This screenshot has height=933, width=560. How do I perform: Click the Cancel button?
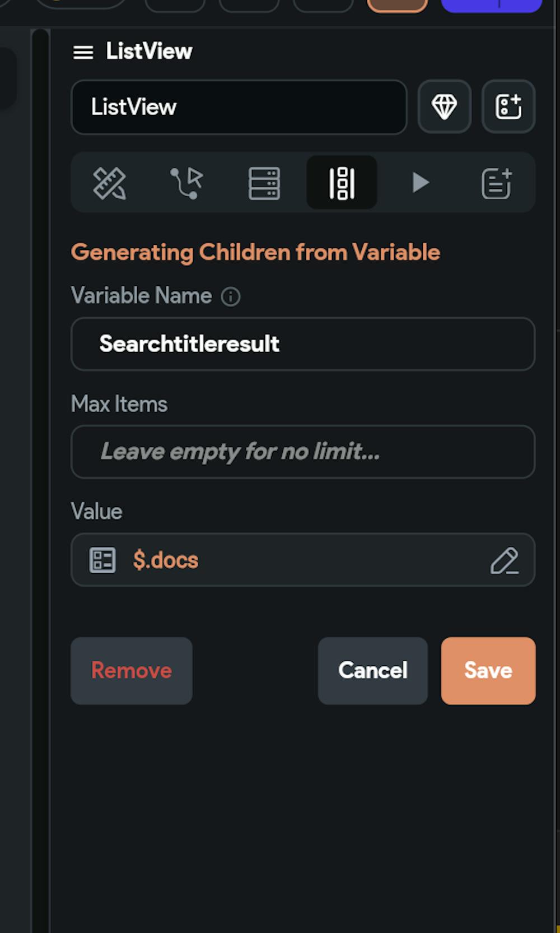click(x=372, y=671)
